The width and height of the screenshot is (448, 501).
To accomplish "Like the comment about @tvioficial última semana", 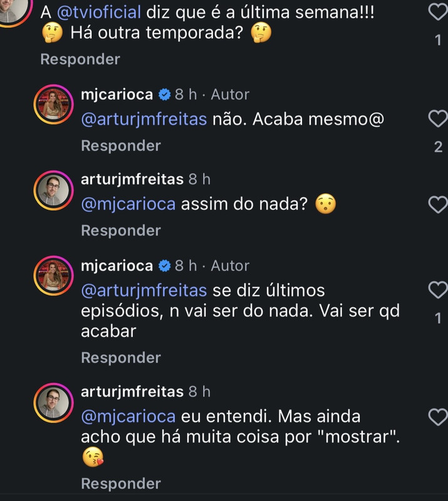I will coord(438,12).
